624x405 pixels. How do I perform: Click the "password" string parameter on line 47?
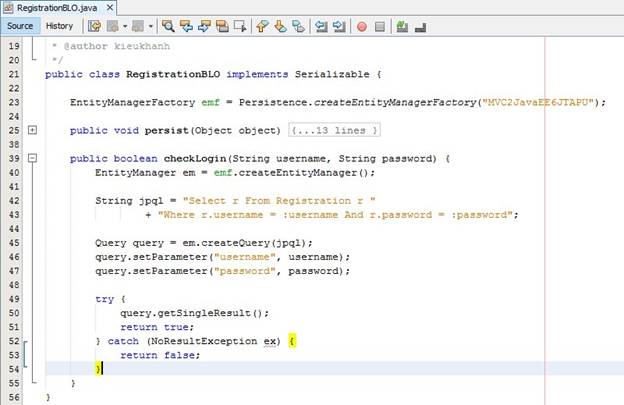pyautogui.click(x=245, y=271)
